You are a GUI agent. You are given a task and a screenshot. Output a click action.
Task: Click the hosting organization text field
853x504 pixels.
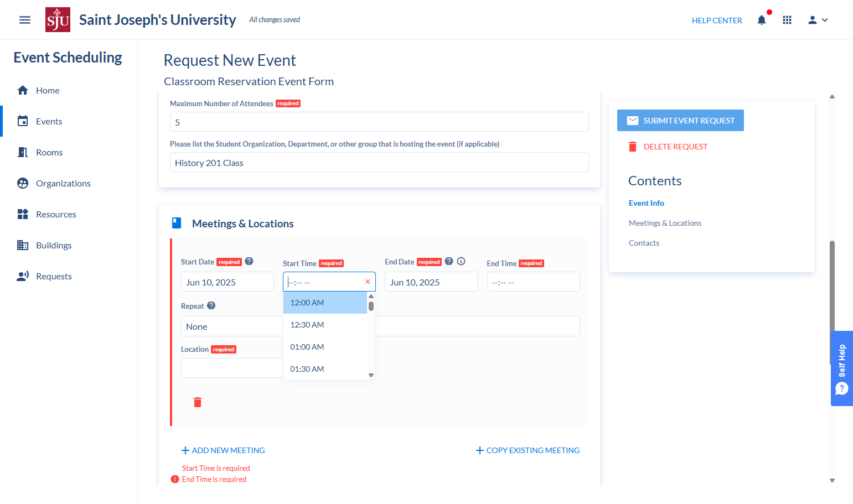pyautogui.click(x=379, y=162)
